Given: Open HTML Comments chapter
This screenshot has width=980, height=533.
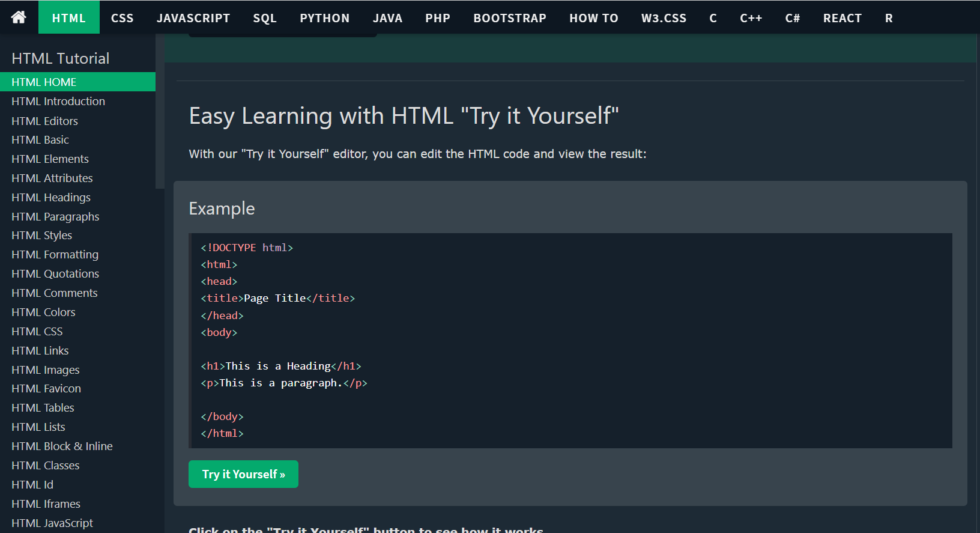Looking at the screenshot, I should click(x=77, y=293).
